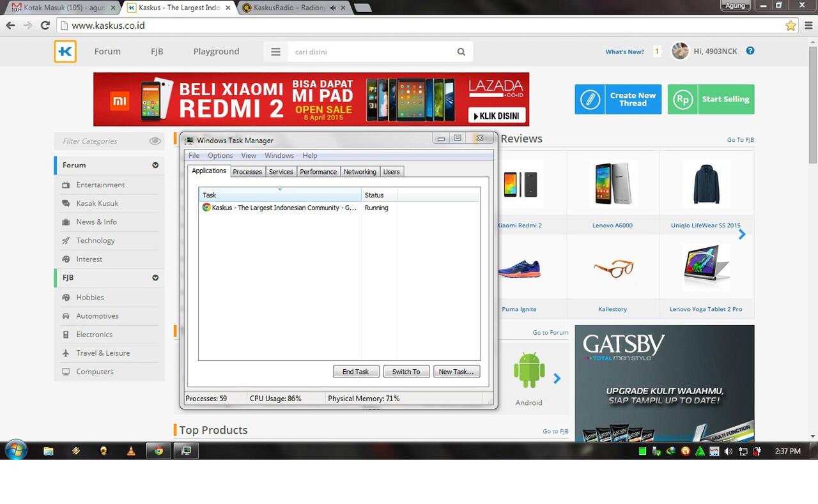
Task: Toggle the Filter Categories eye icon
Action: click(155, 141)
